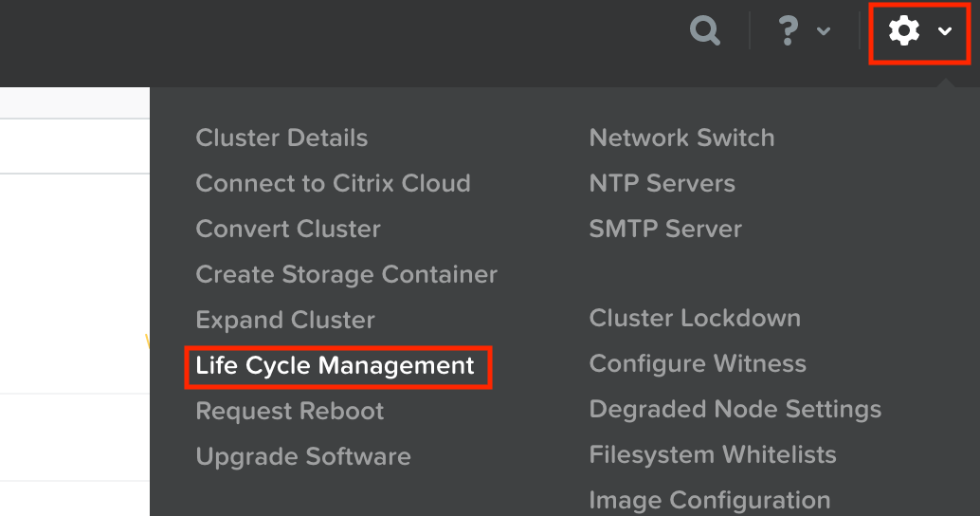Click Filesystem Whitelists menu item

(x=713, y=454)
